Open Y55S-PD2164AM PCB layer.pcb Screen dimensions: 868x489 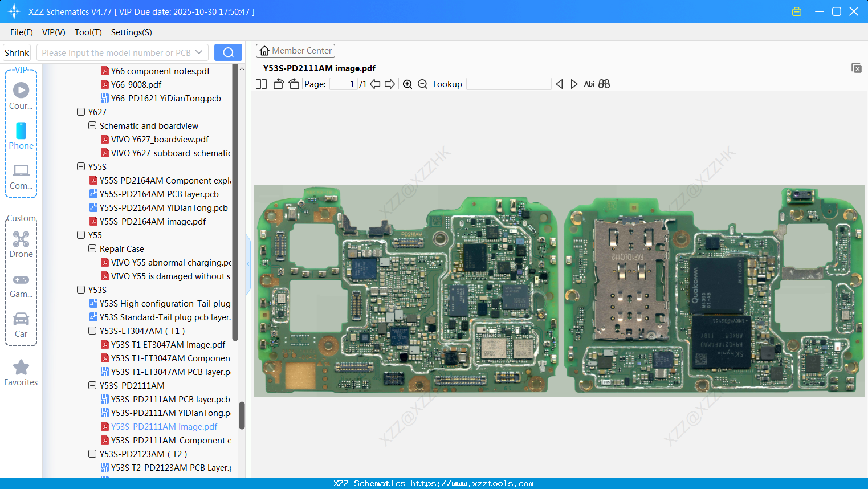tap(159, 194)
